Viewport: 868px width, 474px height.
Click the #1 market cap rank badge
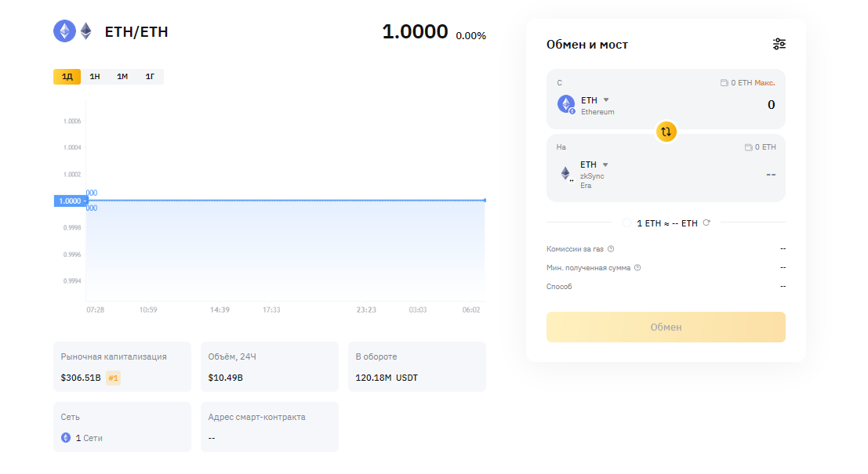click(113, 378)
